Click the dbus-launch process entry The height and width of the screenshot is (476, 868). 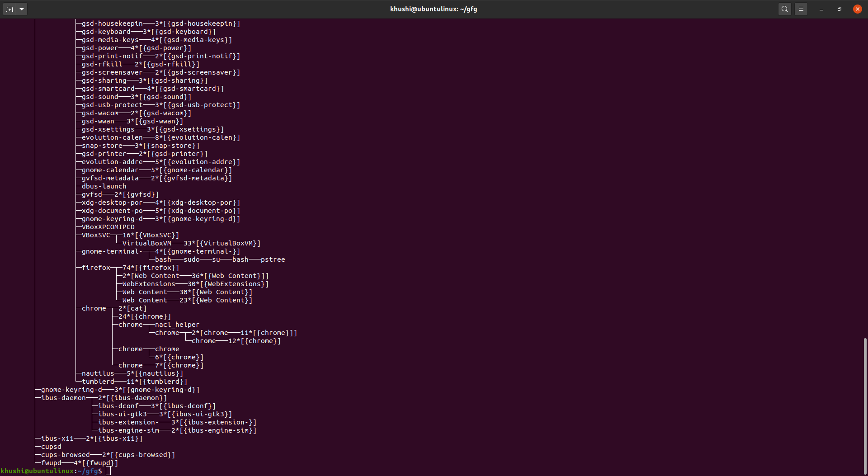(104, 186)
